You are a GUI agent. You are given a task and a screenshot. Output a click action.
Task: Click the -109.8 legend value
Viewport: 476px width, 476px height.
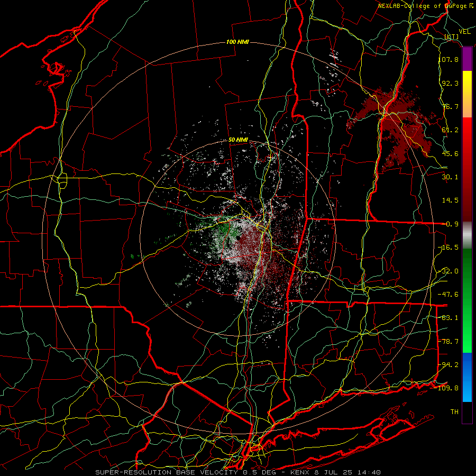click(x=446, y=388)
